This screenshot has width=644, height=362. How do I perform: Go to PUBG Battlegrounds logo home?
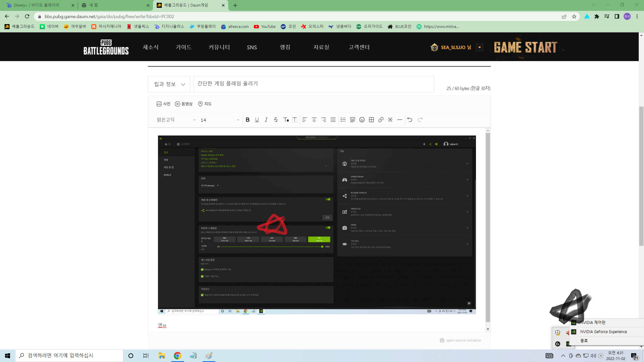click(x=106, y=47)
